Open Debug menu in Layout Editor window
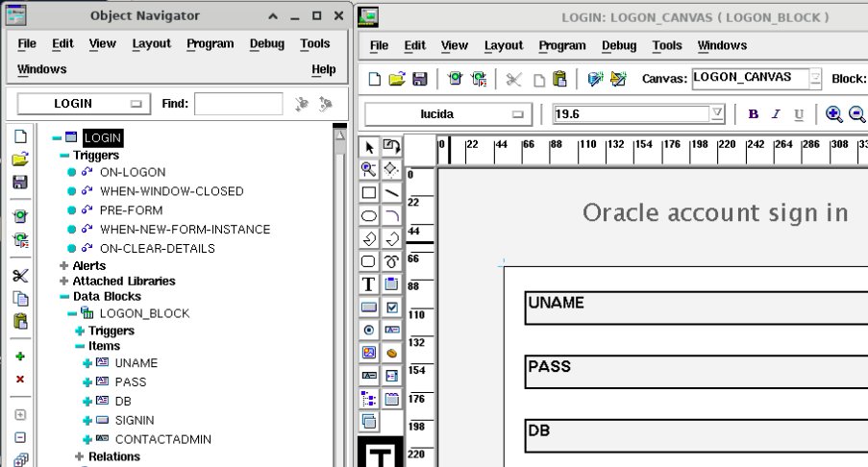Screen dimensions: 868x467 click(619, 45)
